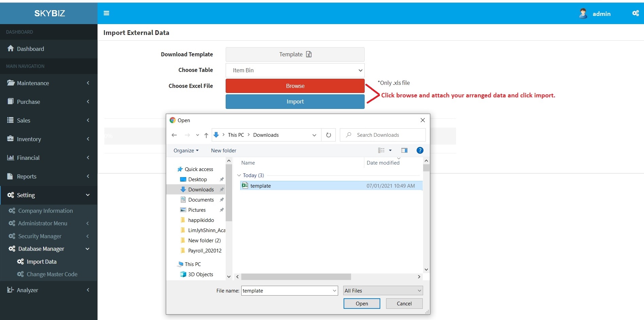Click the red Browse button
This screenshot has width=644, height=320.
click(295, 86)
